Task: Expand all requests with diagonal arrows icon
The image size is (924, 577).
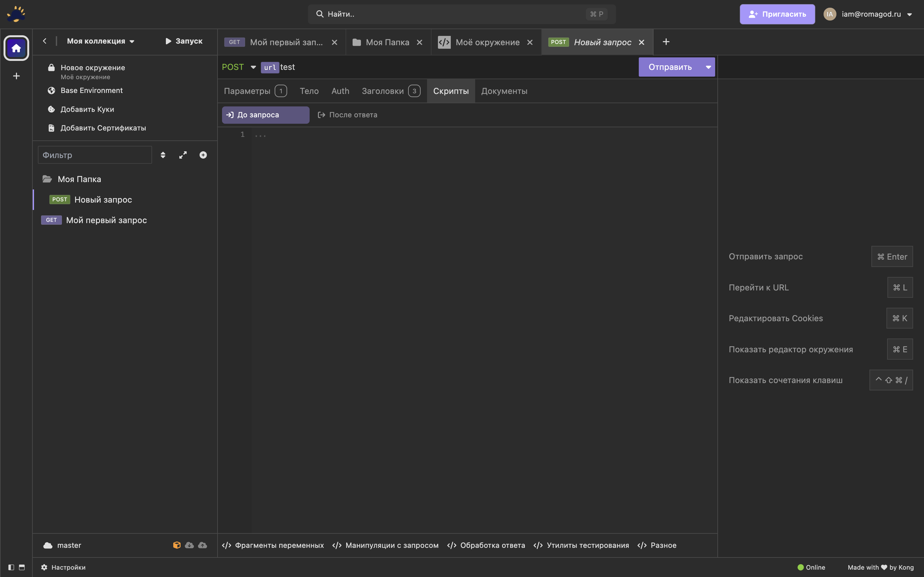Action: (x=183, y=155)
